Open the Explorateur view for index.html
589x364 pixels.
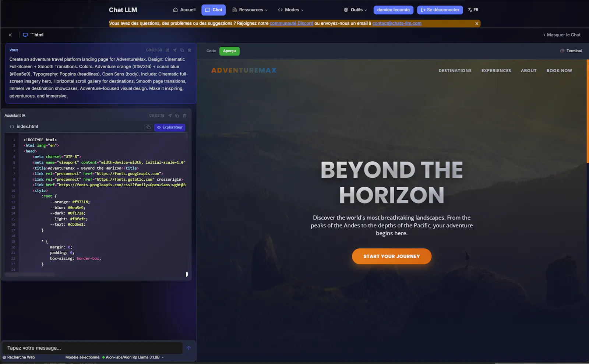tap(170, 127)
